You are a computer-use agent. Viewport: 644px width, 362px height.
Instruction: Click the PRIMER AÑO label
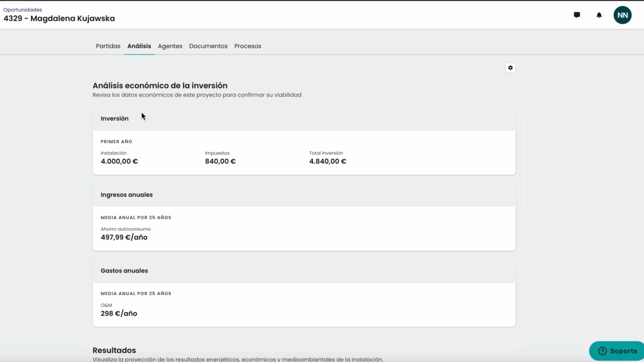[x=116, y=141]
